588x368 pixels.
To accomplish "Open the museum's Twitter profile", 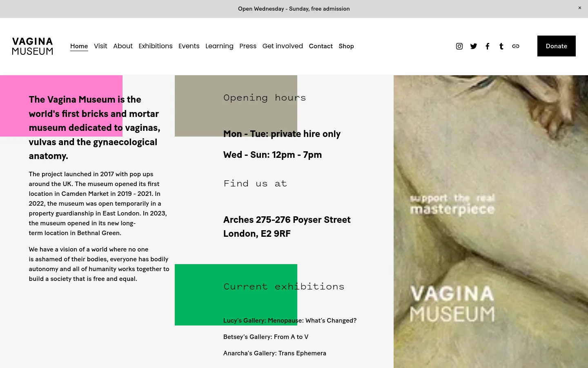I will [x=474, y=46].
